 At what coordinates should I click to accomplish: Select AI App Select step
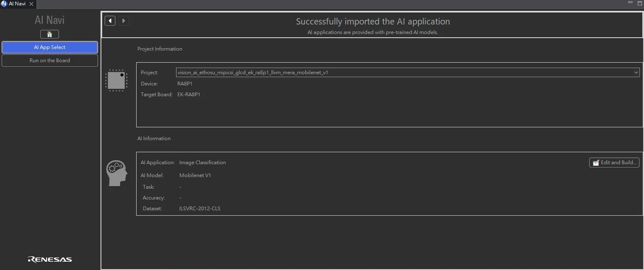click(x=50, y=47)
